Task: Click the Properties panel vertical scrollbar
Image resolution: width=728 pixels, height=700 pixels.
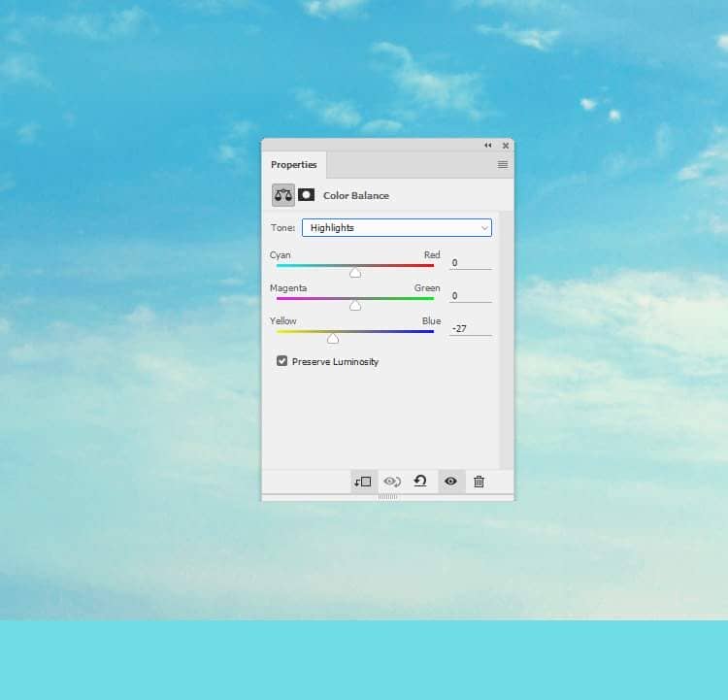Action: [506, 340]
